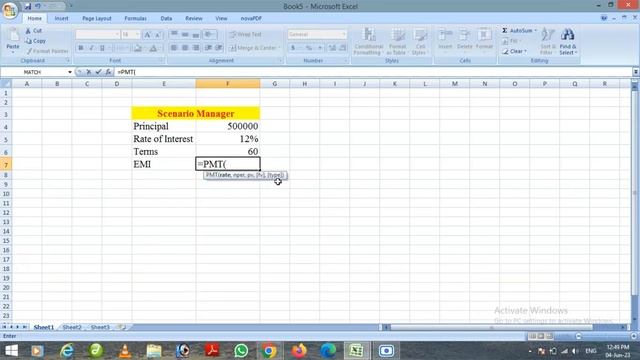Click the Find & Select binoculars
Image resolution: width=640 pixels, height=360 pixels.
[x=567, y=35]
